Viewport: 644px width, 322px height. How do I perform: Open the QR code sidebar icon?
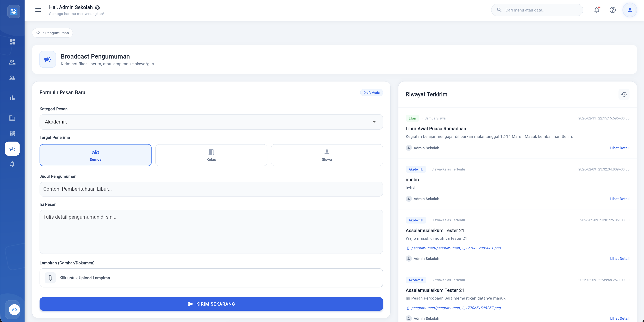point(12,133)
